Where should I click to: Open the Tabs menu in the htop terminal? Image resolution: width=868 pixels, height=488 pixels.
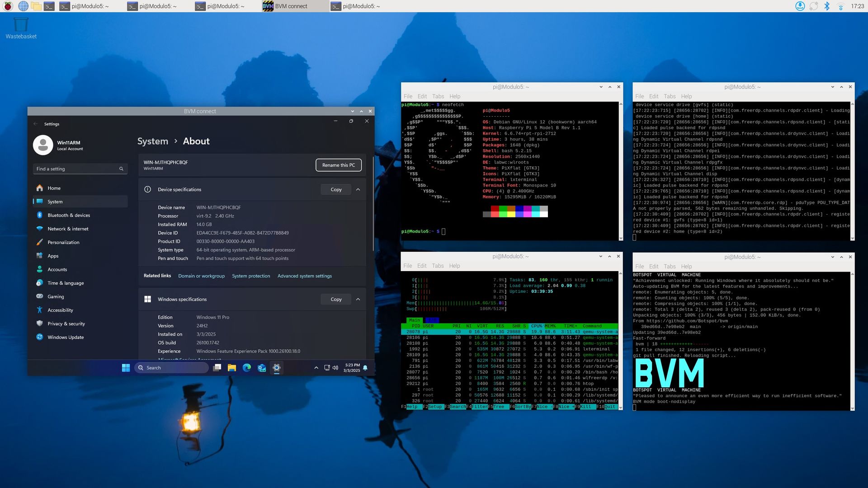438,266
